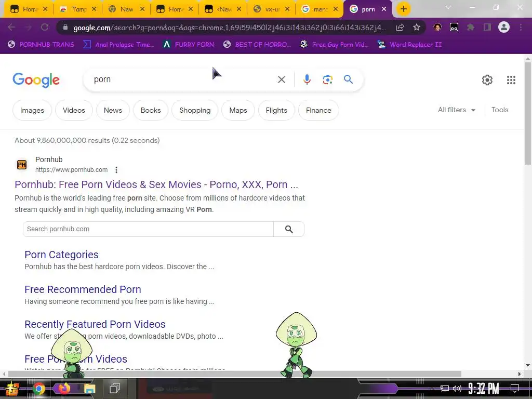This screenshot has height=399, width=532.
Task: Open the BEST OF HORRO... bookmark
Action: point(257,45)
